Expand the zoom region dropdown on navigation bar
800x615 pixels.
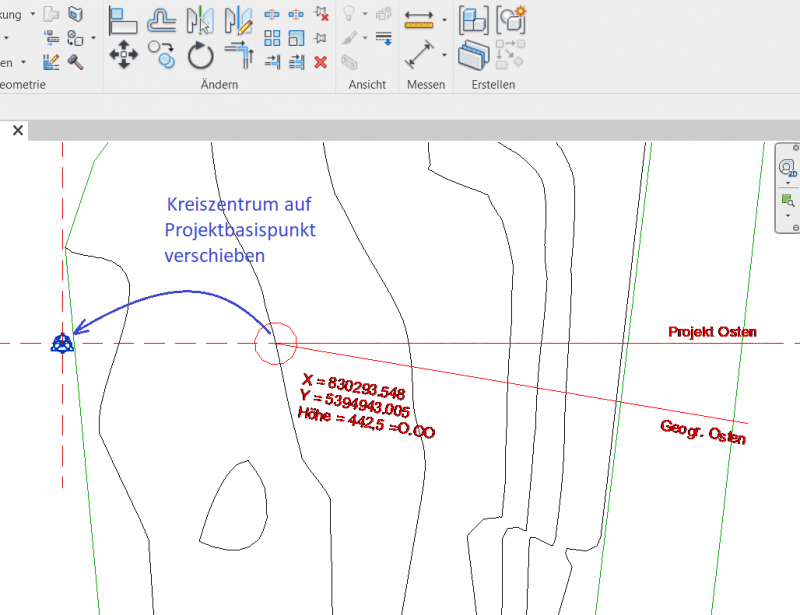coord(787,215)
